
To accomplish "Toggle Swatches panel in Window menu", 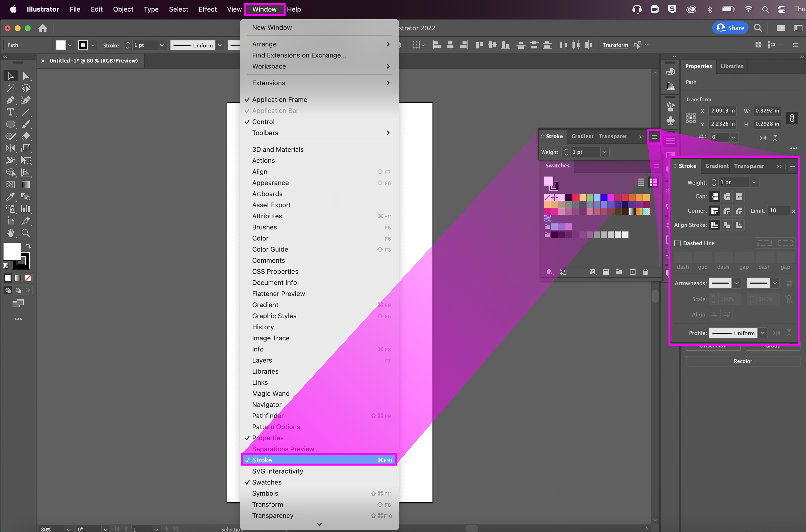I will click(267, 482).
